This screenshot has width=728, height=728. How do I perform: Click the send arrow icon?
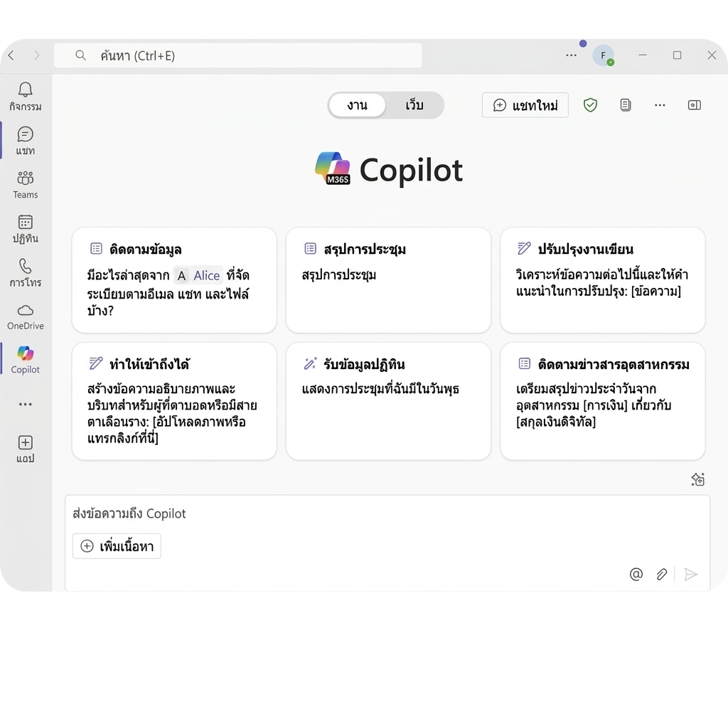tap(690, 574)
